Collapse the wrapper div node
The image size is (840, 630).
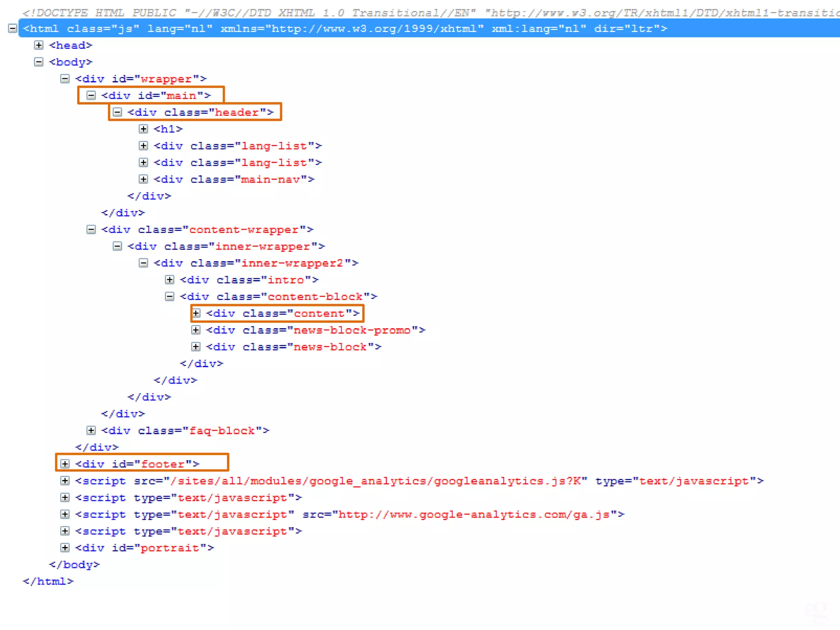[65, 79]
